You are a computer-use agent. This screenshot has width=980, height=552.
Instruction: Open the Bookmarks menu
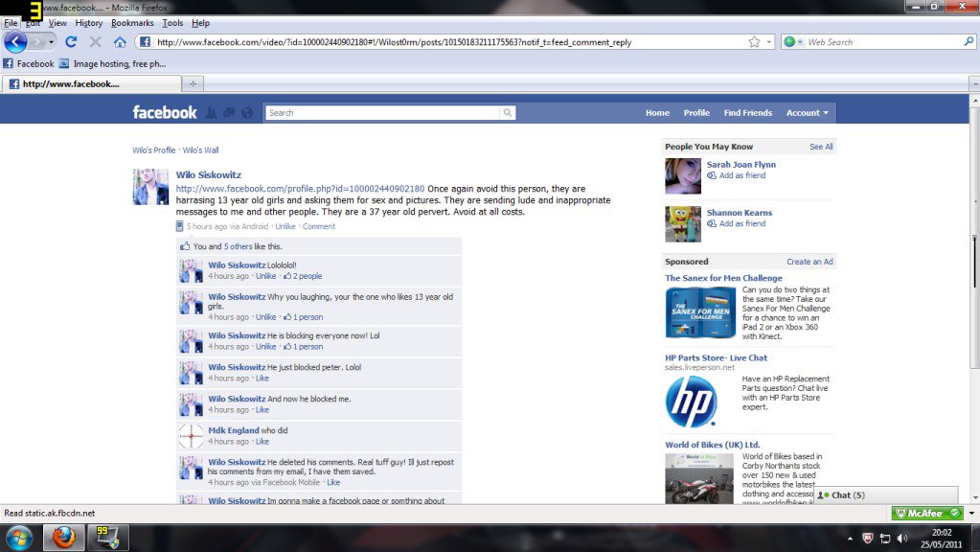(x=131, y=23)
